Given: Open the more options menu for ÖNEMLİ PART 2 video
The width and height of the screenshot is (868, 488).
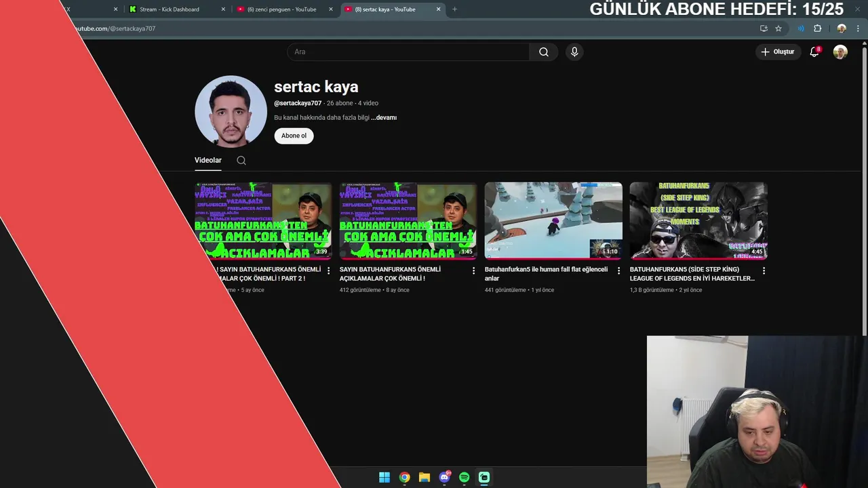Looking at the screenshot, I should [328, 270].
